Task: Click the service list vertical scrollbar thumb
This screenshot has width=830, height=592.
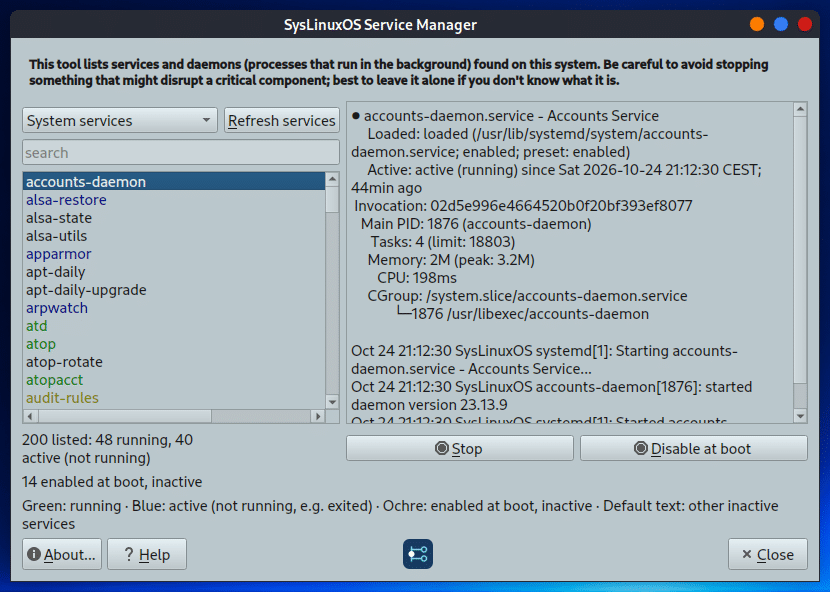Action: click(332, 199)
